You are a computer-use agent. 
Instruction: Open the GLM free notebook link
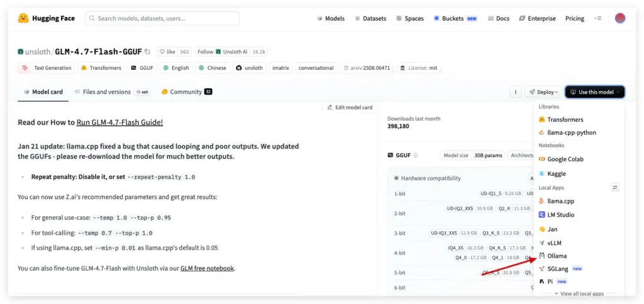click(207, 268)
